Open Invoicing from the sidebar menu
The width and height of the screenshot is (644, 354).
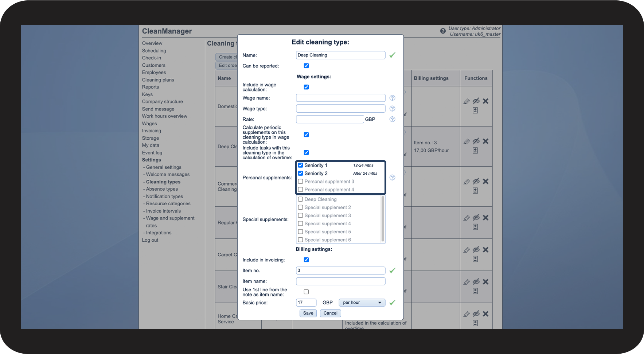151,131
